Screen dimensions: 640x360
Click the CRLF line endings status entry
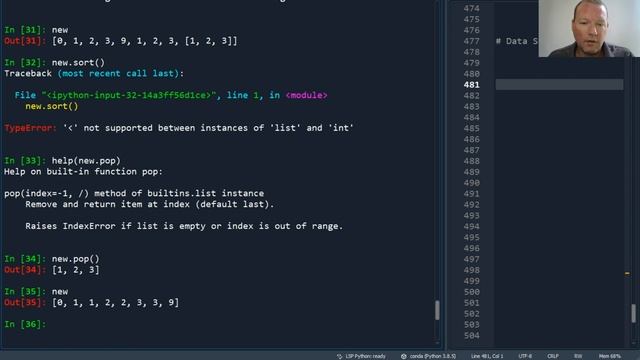(553, 356)
